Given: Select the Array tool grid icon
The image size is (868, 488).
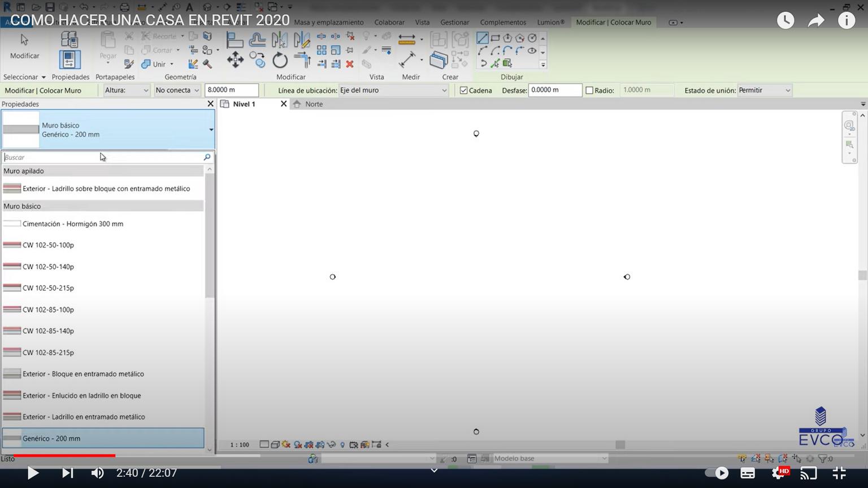Looking at the screenshot, I should 322,50.
